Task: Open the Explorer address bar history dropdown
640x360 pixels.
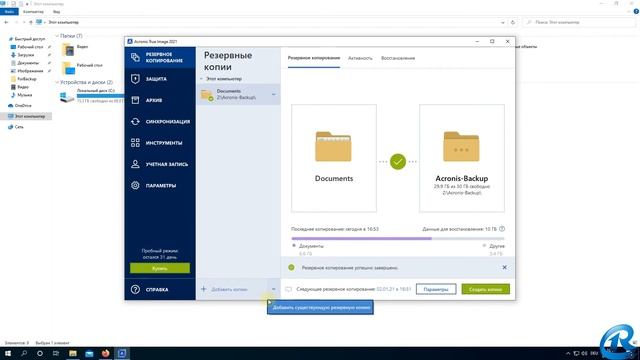Action: [x=503, y=22]
